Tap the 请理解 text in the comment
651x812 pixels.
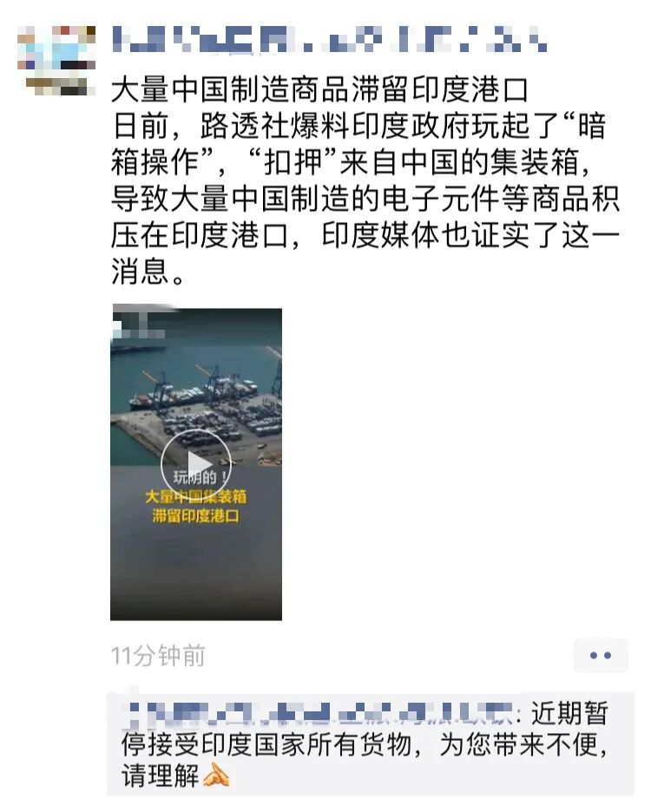point(161,776)
